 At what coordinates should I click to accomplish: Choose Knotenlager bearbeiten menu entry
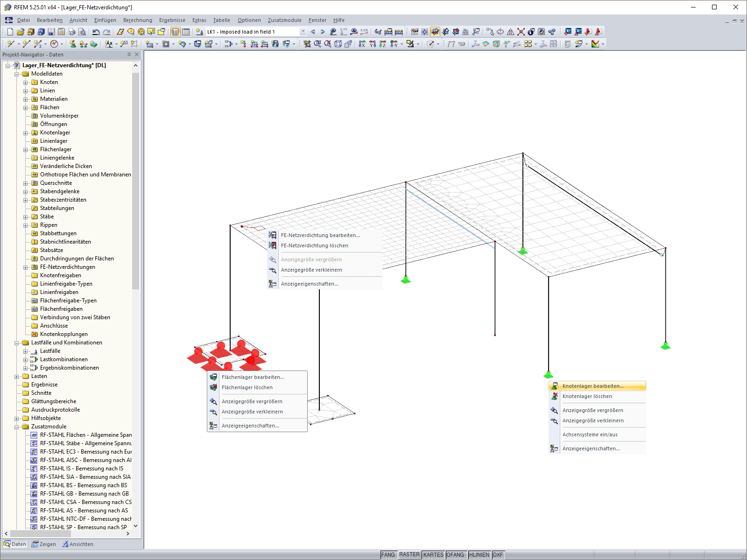[x=598, y=386]
